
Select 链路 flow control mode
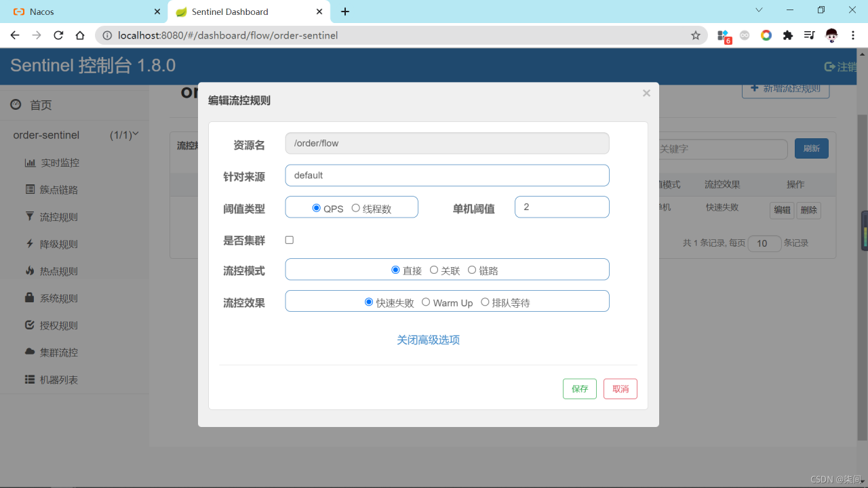[x=472, y=270]
